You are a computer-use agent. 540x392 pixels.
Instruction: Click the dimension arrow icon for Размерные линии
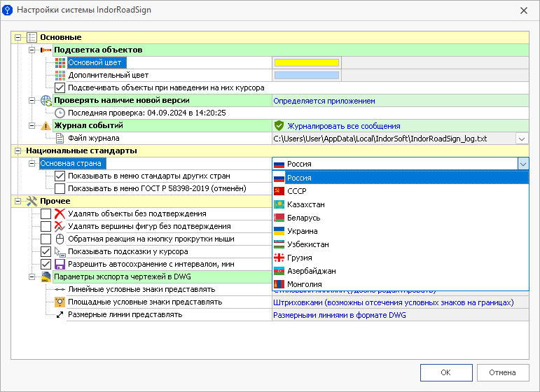coord(60,314)
